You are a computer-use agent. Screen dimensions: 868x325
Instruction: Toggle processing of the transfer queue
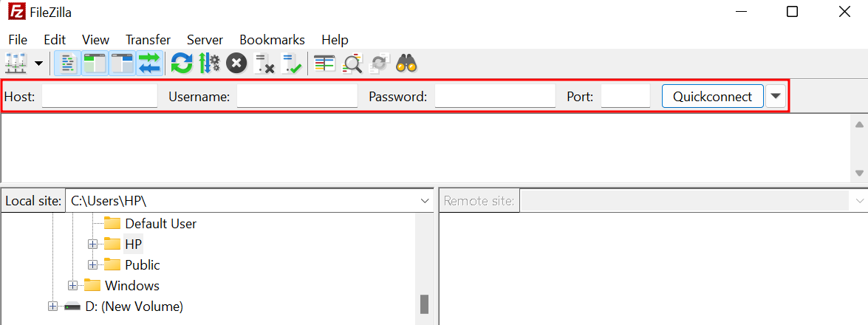(x=209, y=64)
